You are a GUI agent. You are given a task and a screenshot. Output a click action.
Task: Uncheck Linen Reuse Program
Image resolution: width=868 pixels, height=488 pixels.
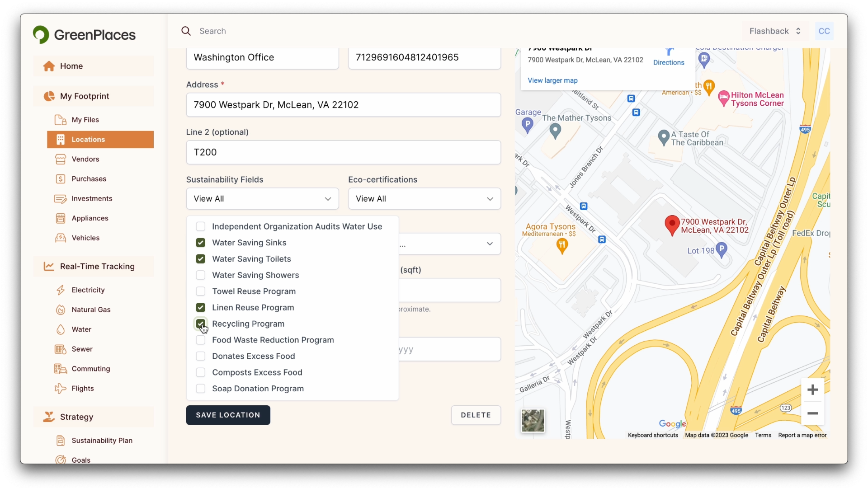tap(200, 308)
